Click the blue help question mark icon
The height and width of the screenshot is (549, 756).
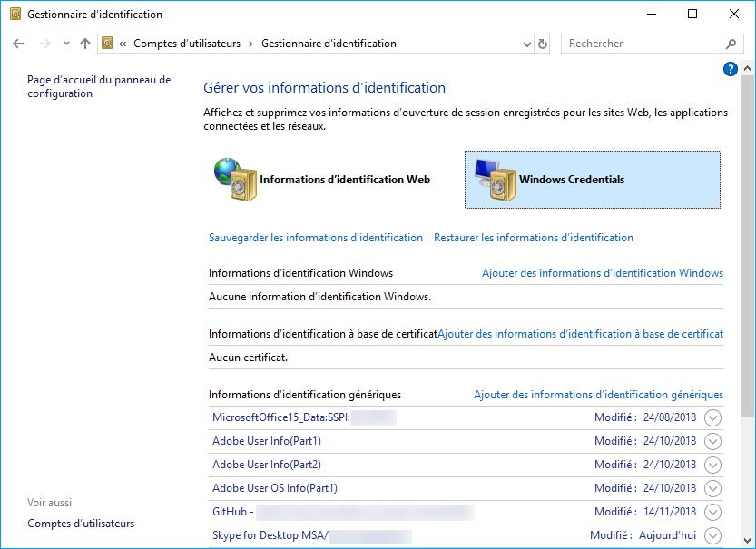tap(730, 69)
